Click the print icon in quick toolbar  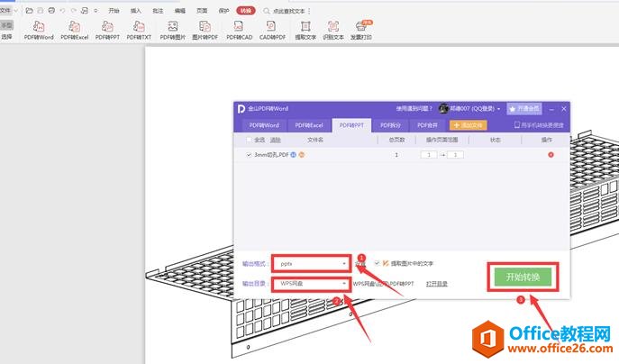tap(51, 11)
